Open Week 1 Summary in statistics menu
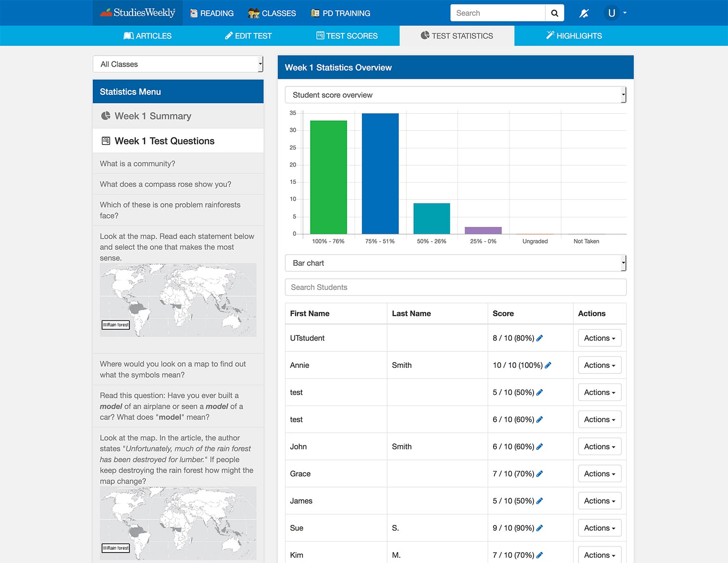 (x=153, y=116)
